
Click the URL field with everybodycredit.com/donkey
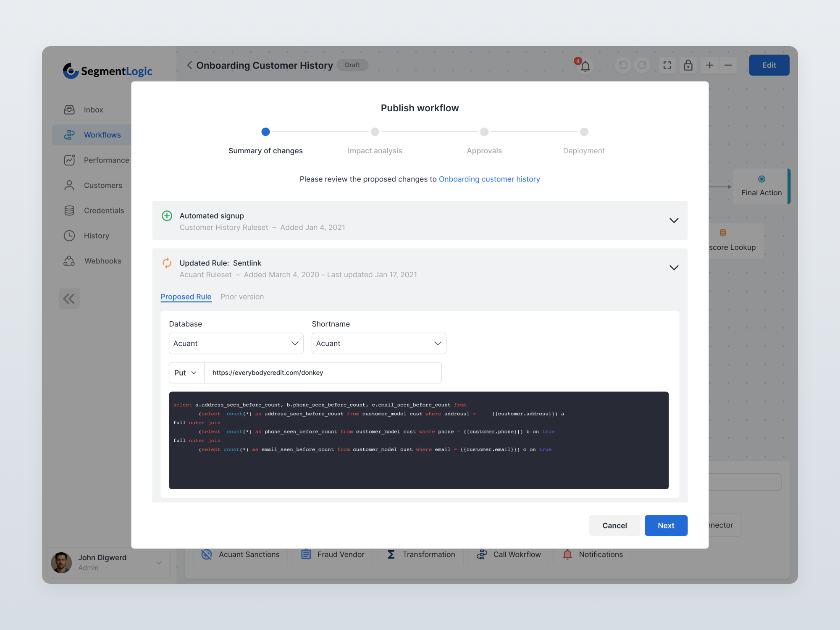click(x=323, y=373)
